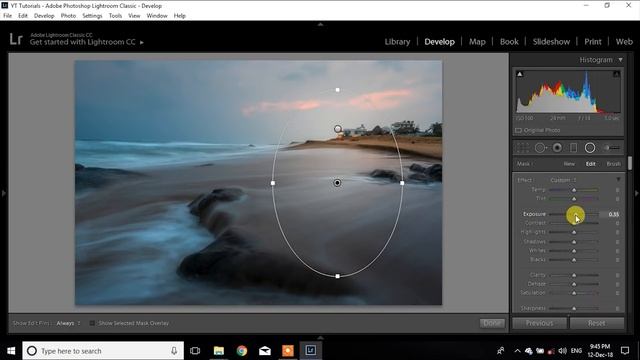Open the Mail app from the taskbar
640x360 pixels.
tap(265, 351)
